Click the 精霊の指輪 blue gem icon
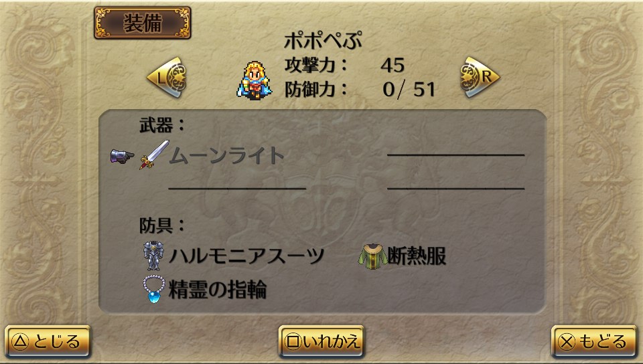The width and height of the screenshot is (643, 364). click(x=154, y=289)
